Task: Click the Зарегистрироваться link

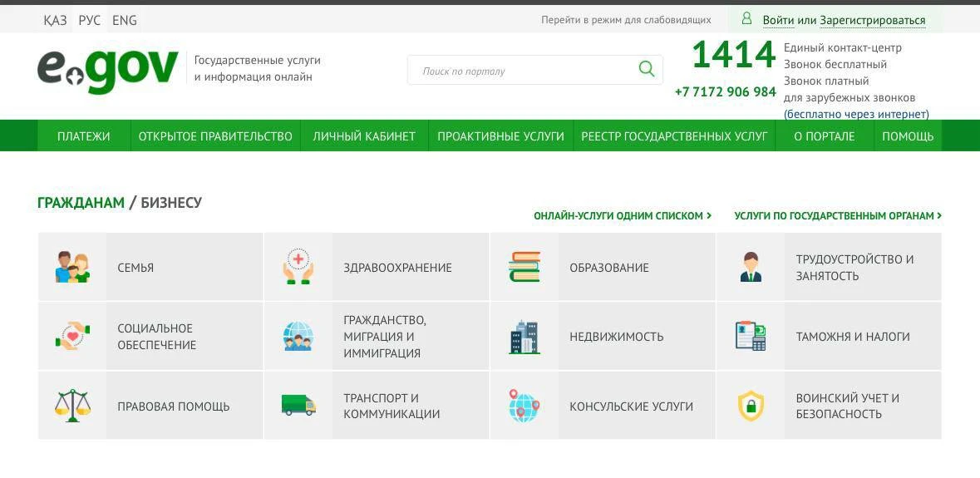Action: pyautogui.click(x=872, y=20)
